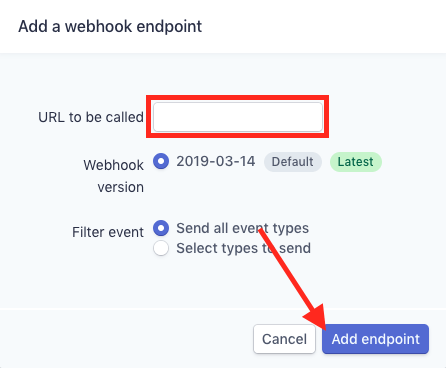Select the 2019-03-14 webhook version radio button
The width and height of the screenshot is (446, 368).
(161, 161)
